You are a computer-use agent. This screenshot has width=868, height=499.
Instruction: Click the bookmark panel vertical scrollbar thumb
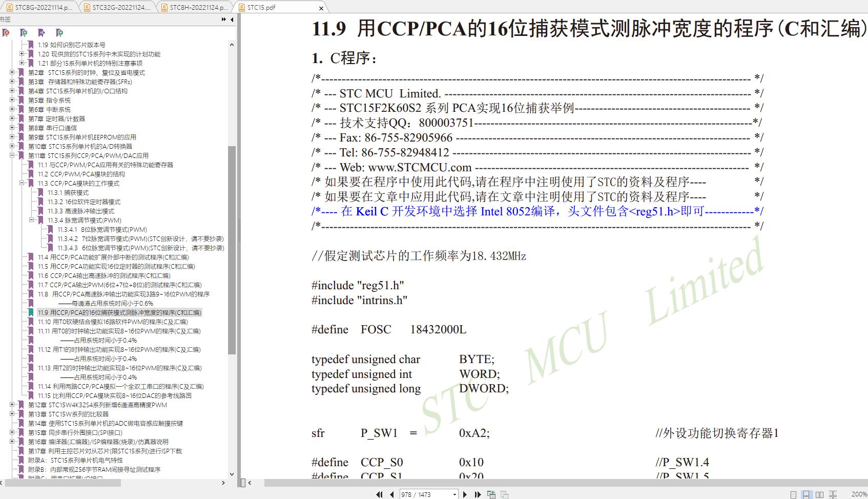click(x=232, y=250)
